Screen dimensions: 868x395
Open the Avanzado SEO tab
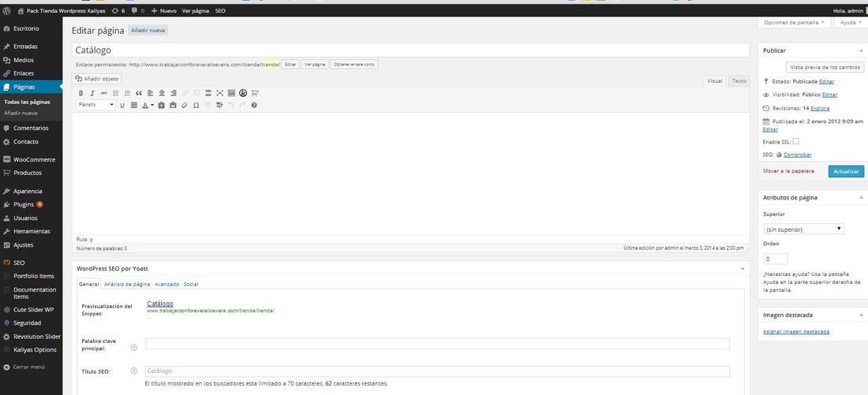(166, 285)
